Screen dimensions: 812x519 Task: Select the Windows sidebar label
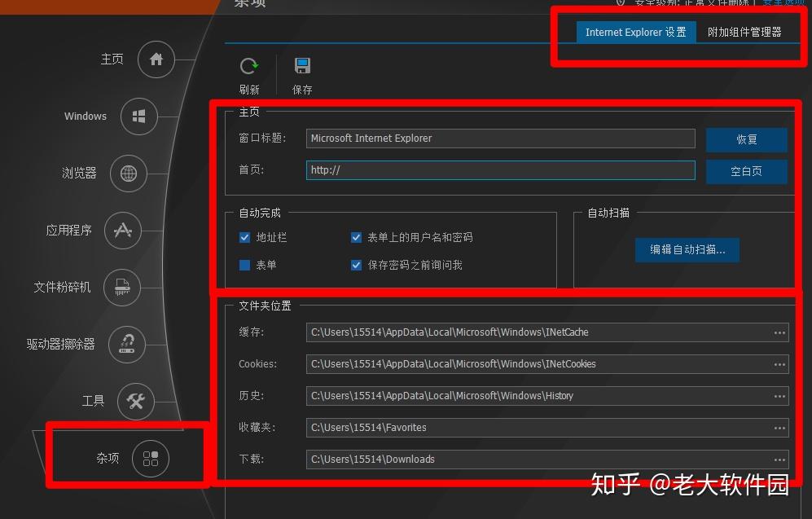tap(86, 117)
